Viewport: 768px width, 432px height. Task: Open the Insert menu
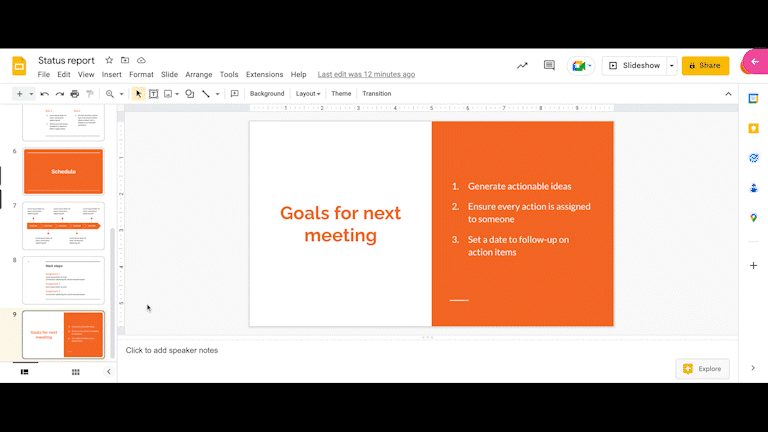(112, 74)
